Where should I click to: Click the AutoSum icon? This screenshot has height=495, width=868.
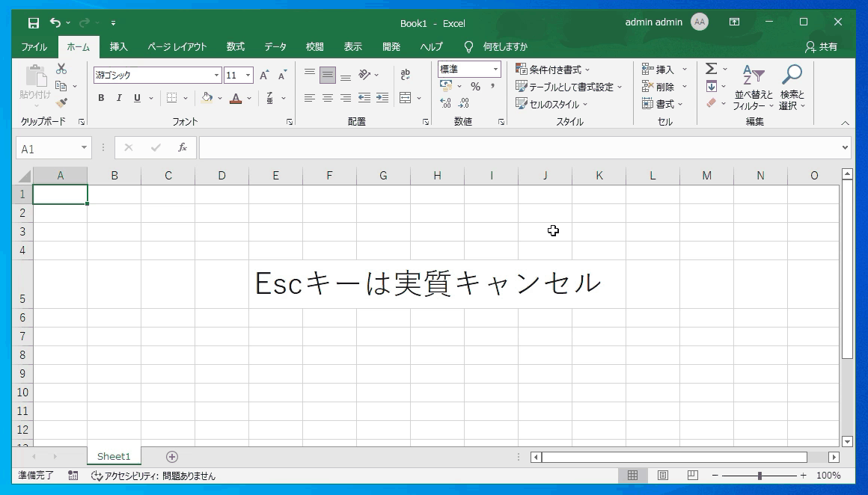709,68
